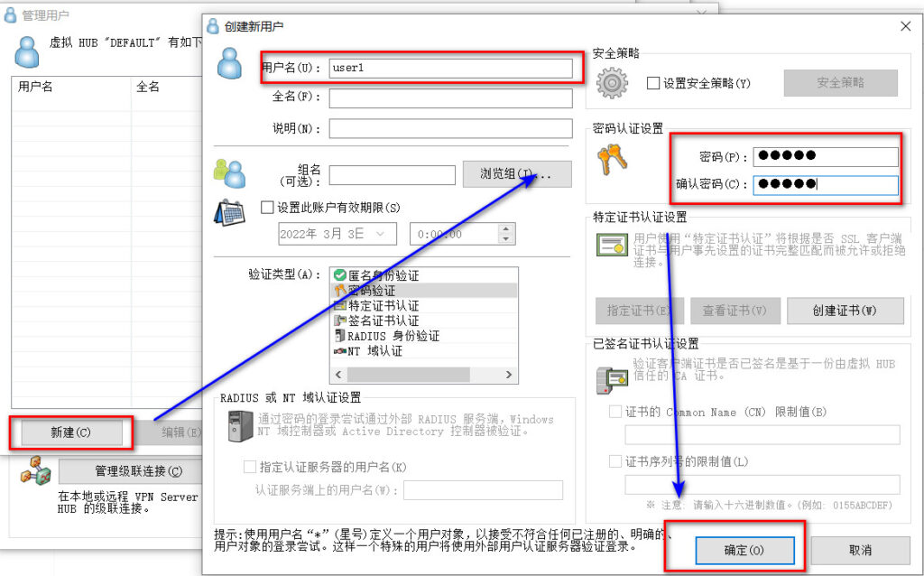
Task: Click the keys icon in password authentication settings
Action: [x=612, y=160]
